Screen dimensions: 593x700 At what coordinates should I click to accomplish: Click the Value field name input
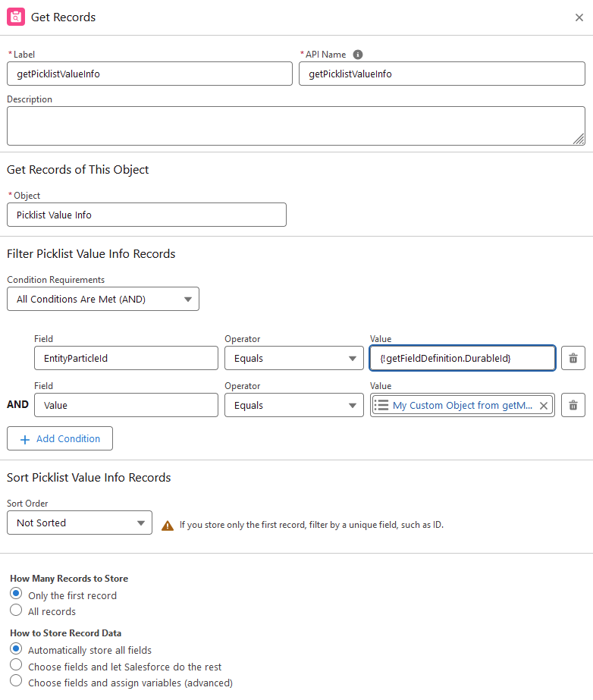pyautogui.click(x=126, y=405)
